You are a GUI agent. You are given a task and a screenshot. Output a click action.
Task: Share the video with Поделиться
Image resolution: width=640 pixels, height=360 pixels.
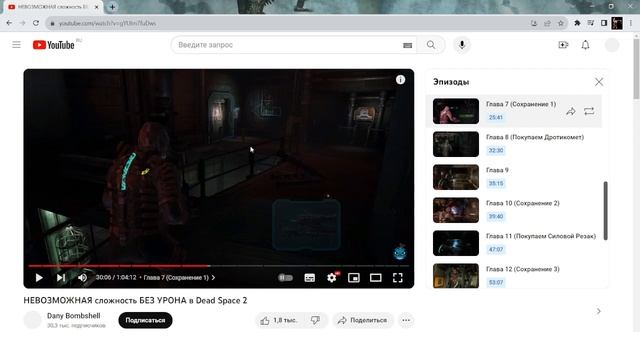click(362, 320)
